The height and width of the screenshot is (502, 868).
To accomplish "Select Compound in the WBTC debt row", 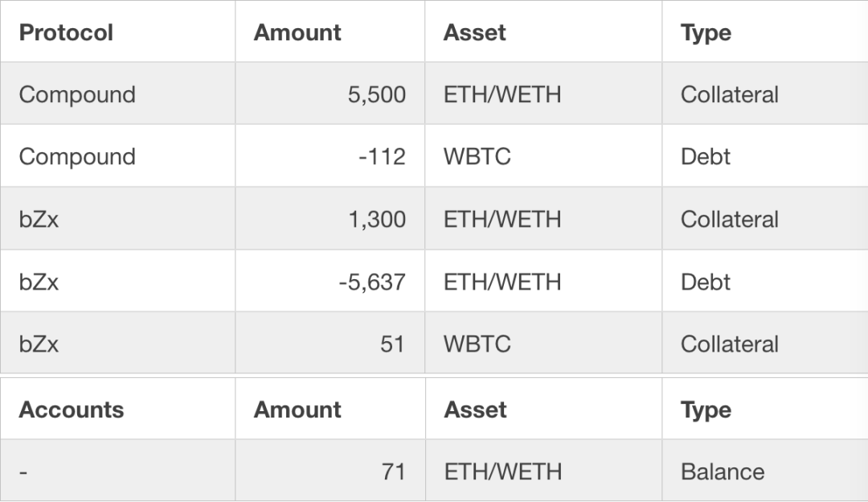I will click(77, 156).
